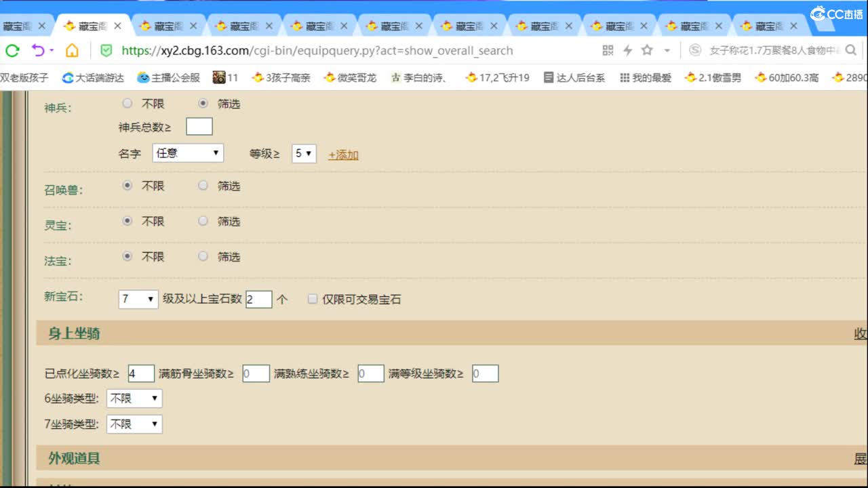
Task: Enable the 仅限可交易宝石 checkbox
Action: pyautogui.click(x=313, y=299)
